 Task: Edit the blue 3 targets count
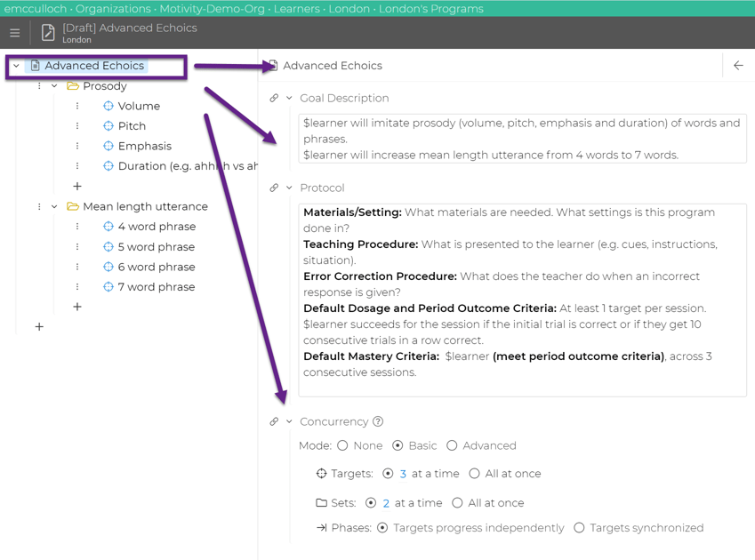click(404, 474)
